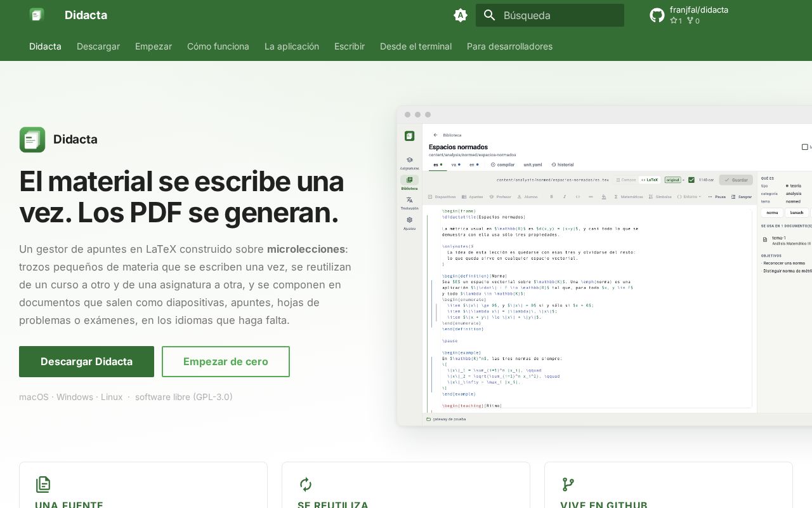Select the 'en' language tab in preview
Screen dimensions: 812x508
pyautogui.click(x=473, y=164)
